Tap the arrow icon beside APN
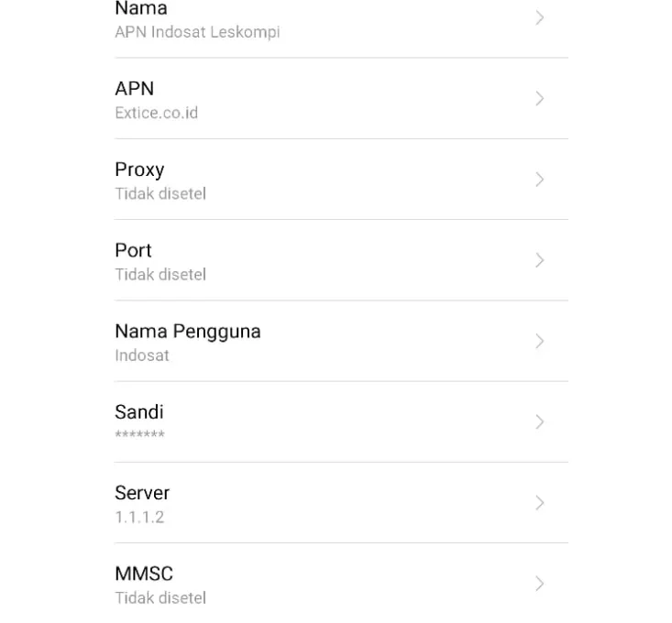 (x=540, y=98)
